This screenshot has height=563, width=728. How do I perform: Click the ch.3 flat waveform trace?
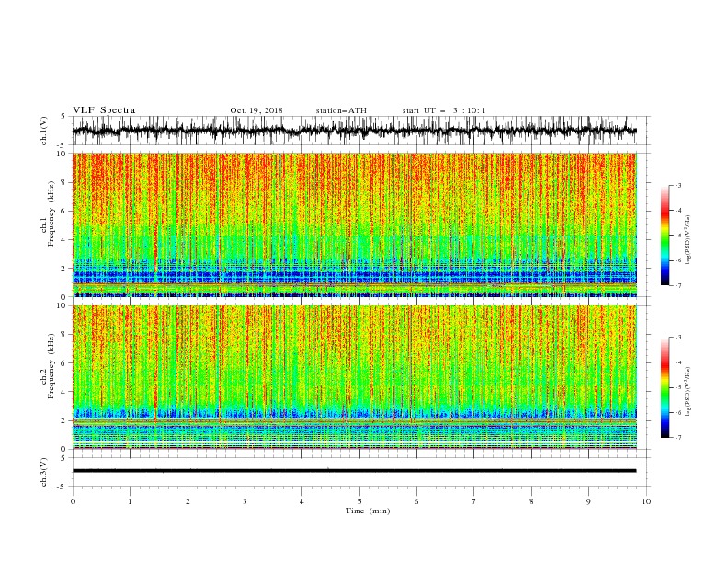click(x=354, y=471)
